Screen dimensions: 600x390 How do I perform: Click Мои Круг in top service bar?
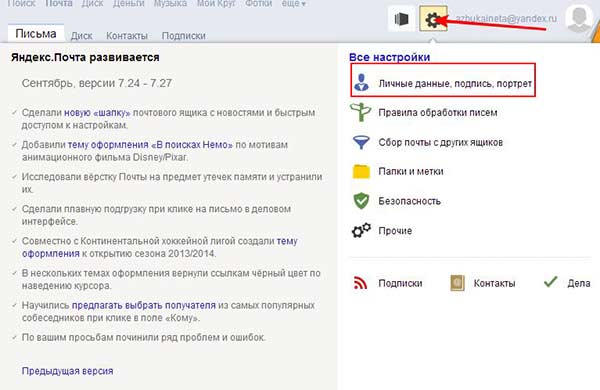pyautogui.click(x=216, y=3)
